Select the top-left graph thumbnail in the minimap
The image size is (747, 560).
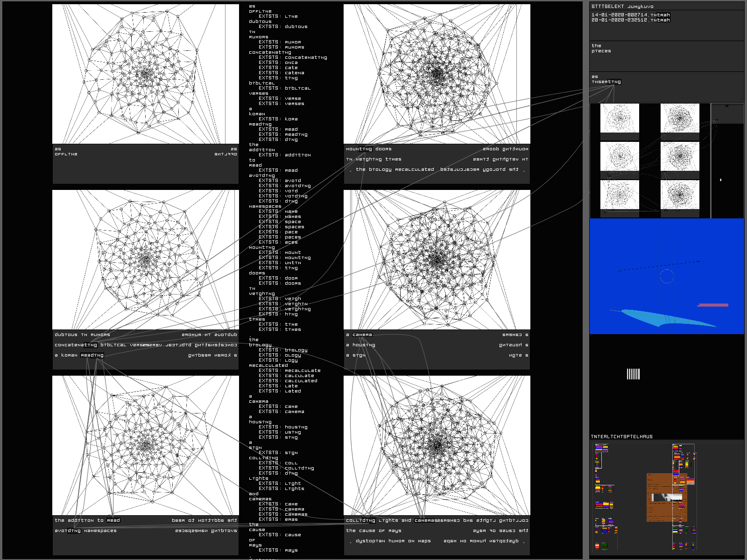tap(620, 118)
